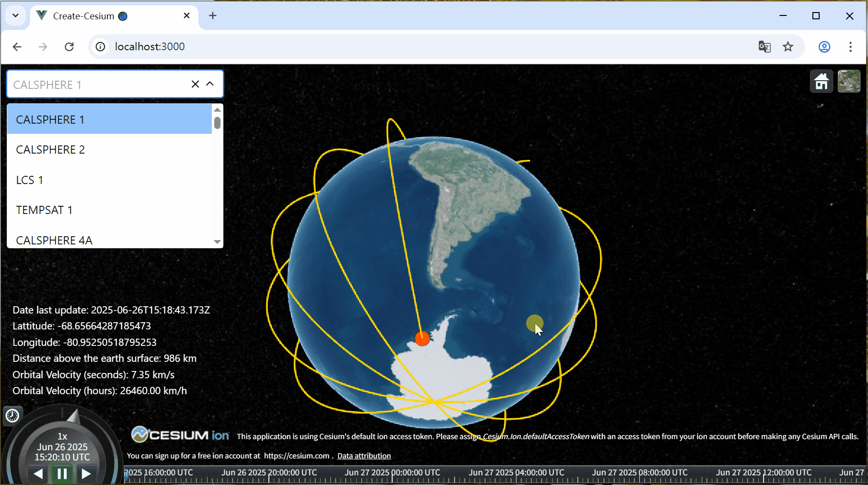
Task: Click the red satellite marker on globe
Action: (x=422, y=339)
